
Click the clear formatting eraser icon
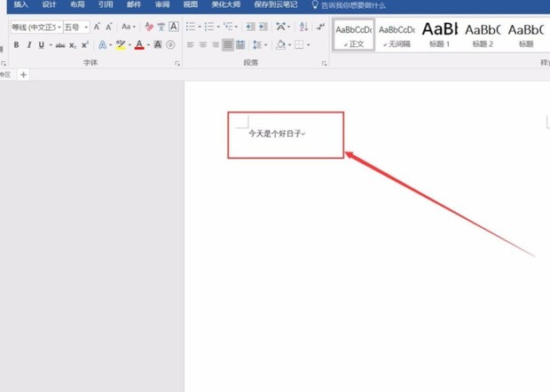click(x=148, y=27)
